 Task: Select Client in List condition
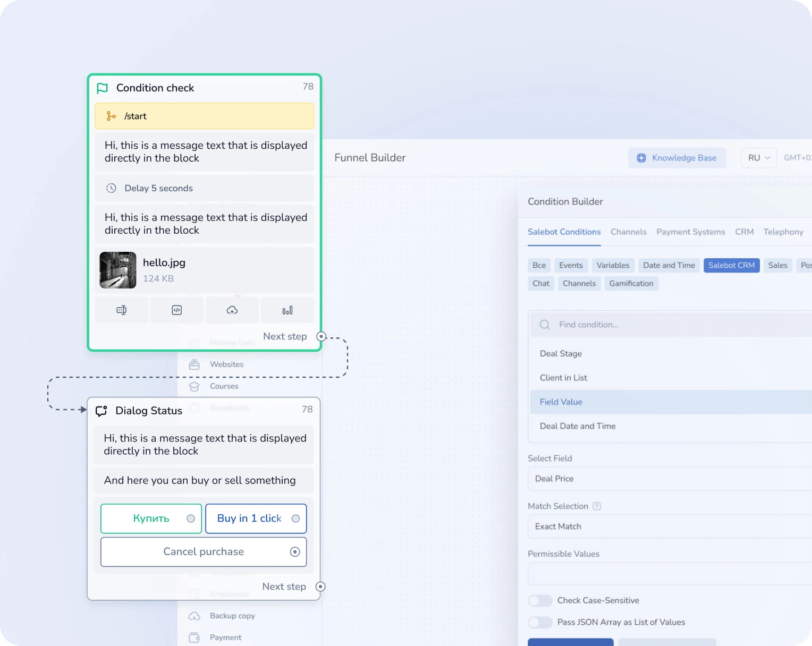tap(671, 378)
